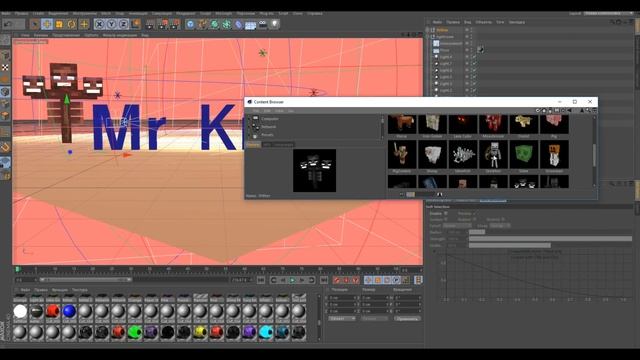Open the Edit menu of Content Browser
Screen dimensions: 640x360
coord(267,111)
